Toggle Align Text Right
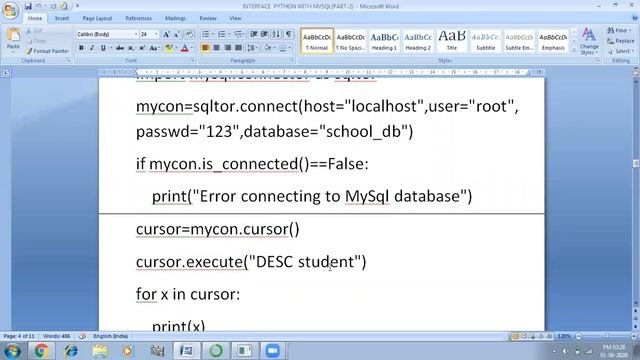 tap(227, 48)
